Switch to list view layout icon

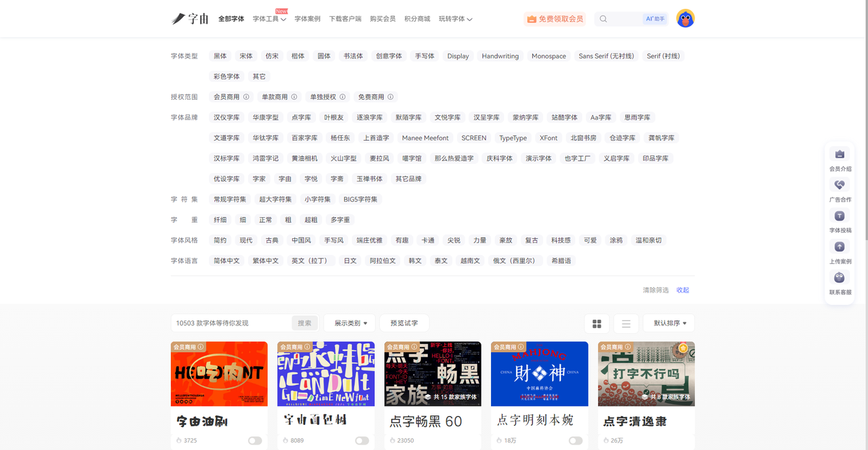pos(626,324)
